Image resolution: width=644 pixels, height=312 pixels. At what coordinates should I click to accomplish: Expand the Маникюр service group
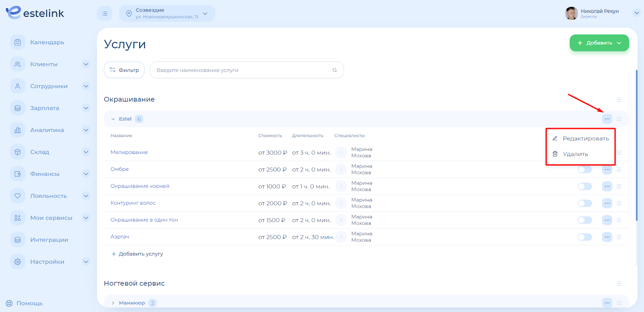coord(113,303)
